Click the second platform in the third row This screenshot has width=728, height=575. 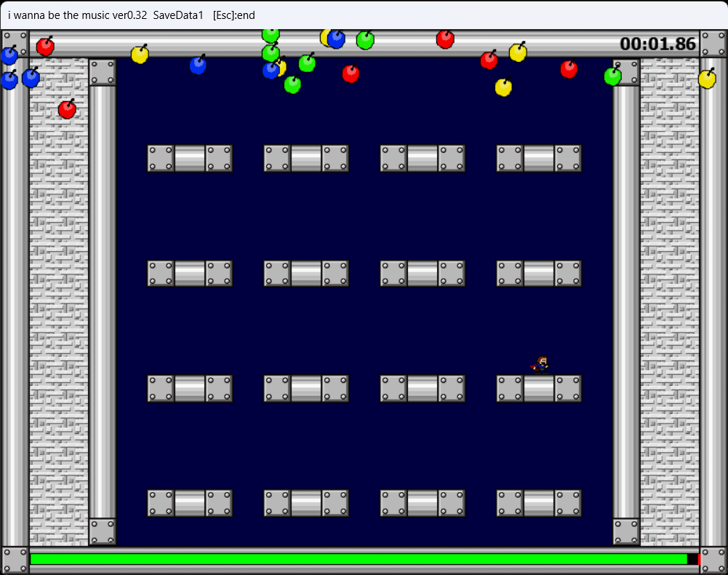tap(306, 388)
